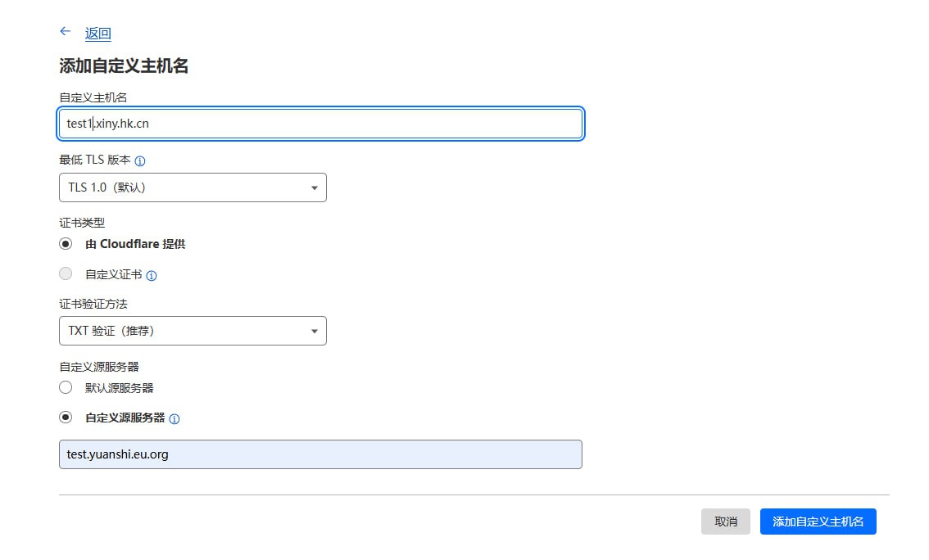Click the 自定义证书 label text
The width and height of the screenshot is (929, 560).
pyautogui.click(x=113, y=274)
